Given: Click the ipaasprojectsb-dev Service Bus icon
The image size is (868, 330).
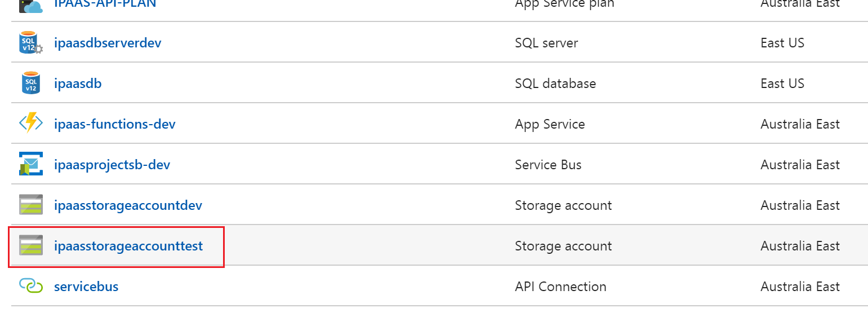Looking at the screenshot, I should (x=30, y=165).
